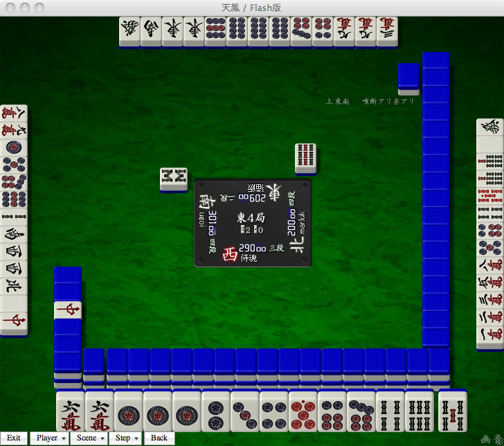
Task: Click the window title 天鳳 / Flash版
Action: [251, 8]
